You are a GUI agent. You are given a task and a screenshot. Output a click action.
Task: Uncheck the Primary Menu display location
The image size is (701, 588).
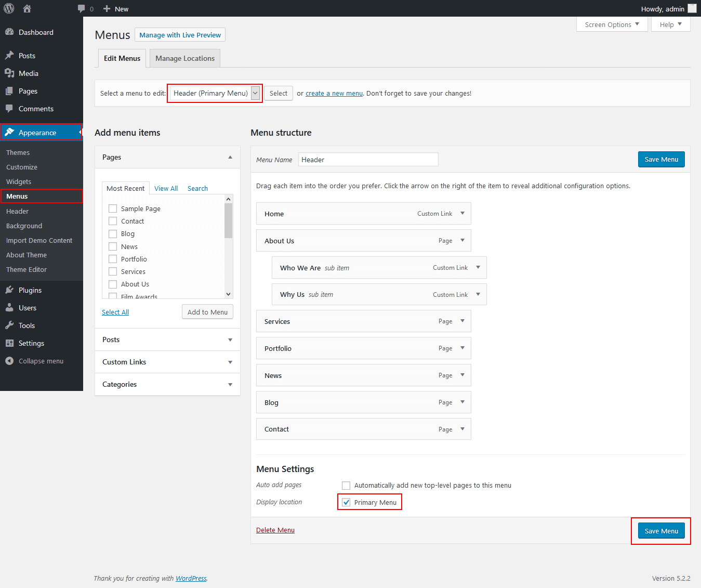(346, 502)
